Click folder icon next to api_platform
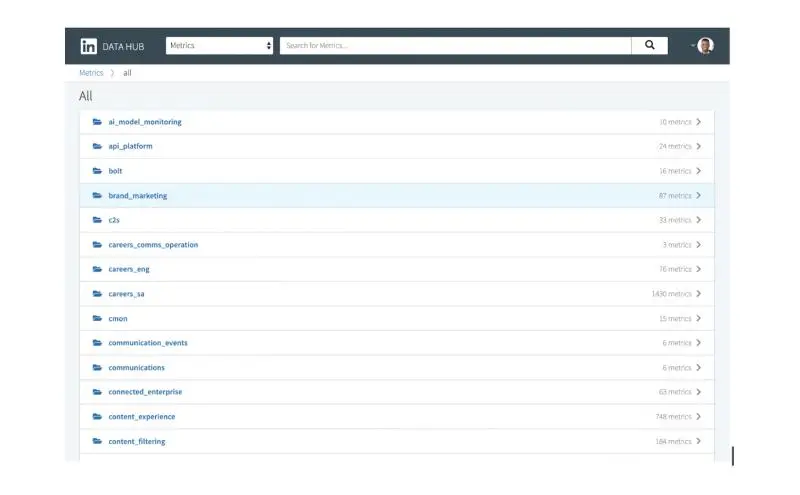Viewport: 800px width, 495px height. [x=97, y=146]
